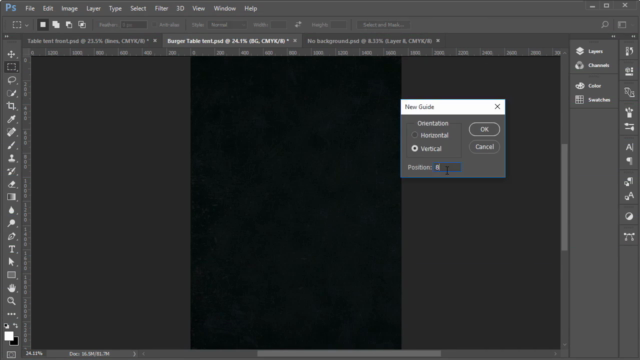Viewport: 640px width, 360px height.
Task: Select the Dodge tool
Action: click(11, 223)
